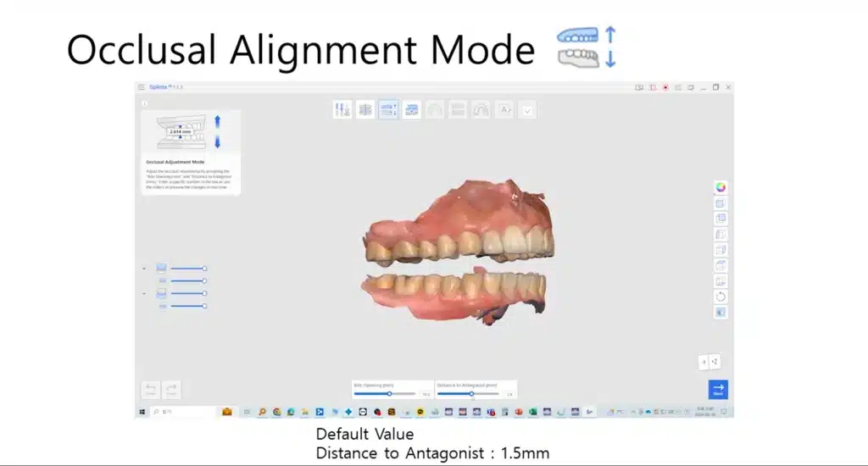Select the greyed arch outline step icon

(x=435, y=109)
